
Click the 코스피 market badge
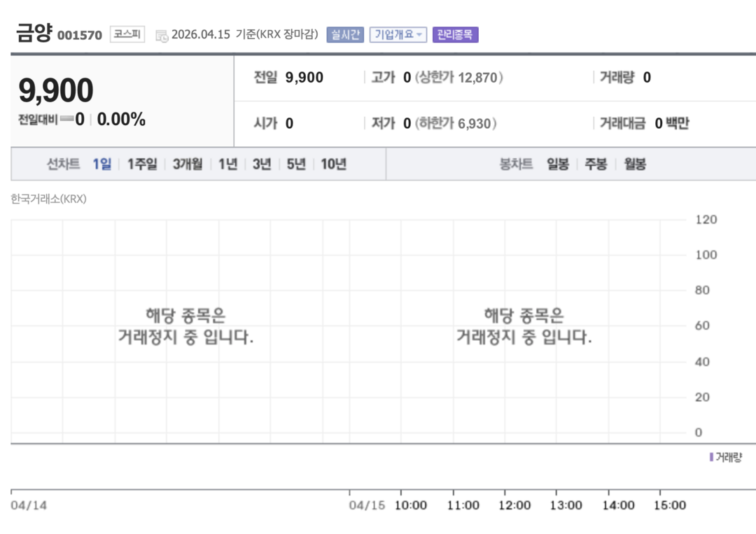pos(127,34)
